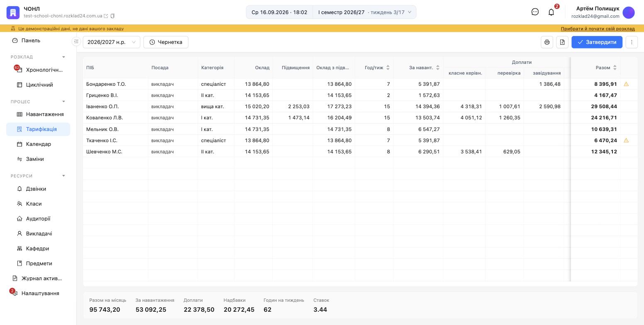This screenshot has width=644, height=325.
Task: Click date field Ср 16.09.2026 · 18:02
Action: (279, 12)
